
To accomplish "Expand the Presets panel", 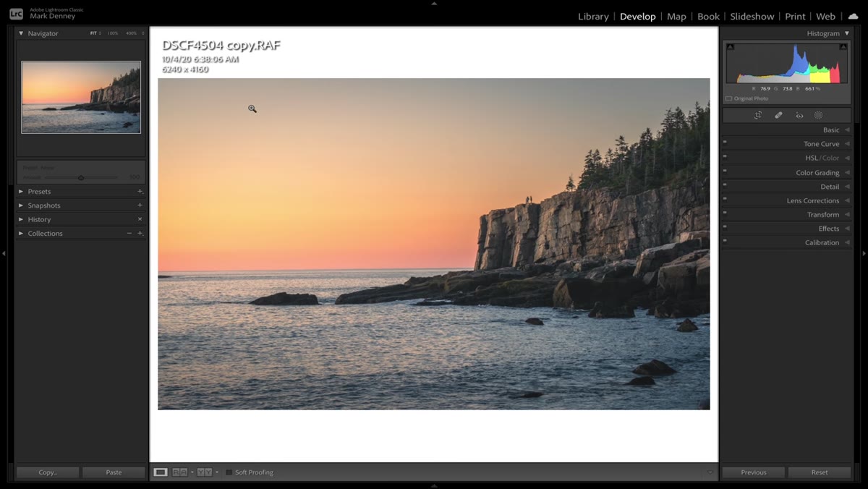I will click(x=21, y=192).
